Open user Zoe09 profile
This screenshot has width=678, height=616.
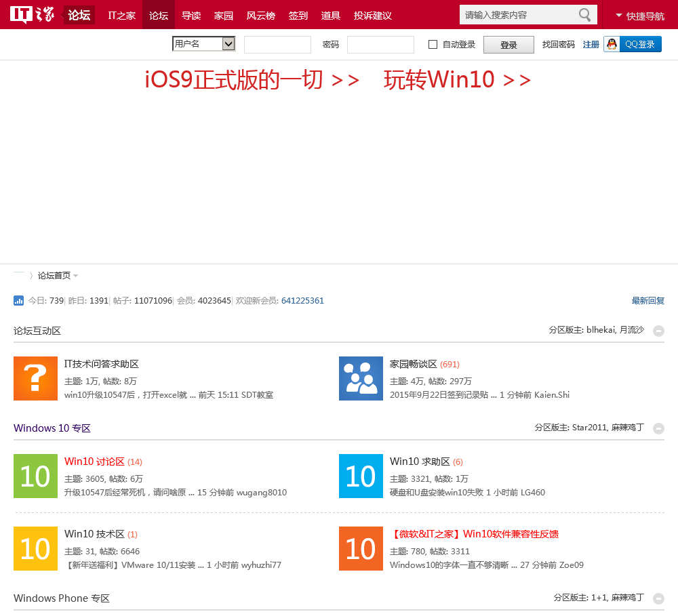point(571,565)
